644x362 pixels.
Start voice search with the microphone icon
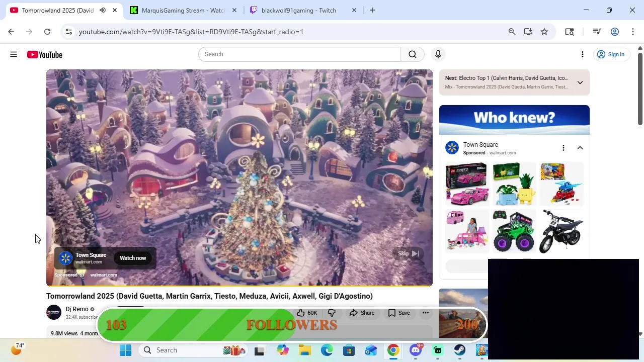tap(438, 54)
